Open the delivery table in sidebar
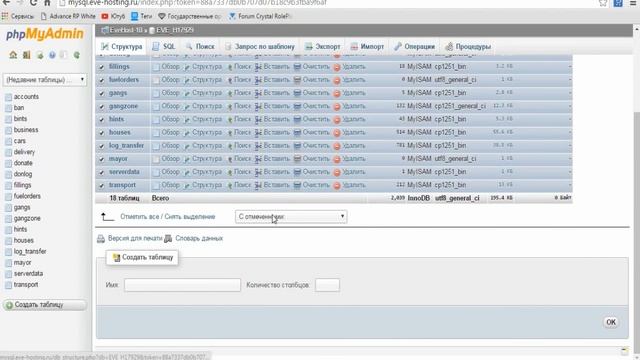 point(24,152)
